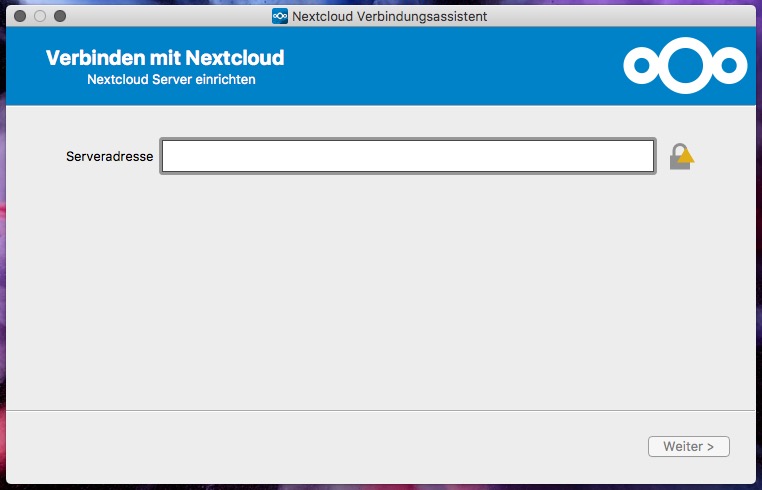Click the 'Serveradresse' label
Screen dimensions: 762x490
click(109, 157)
